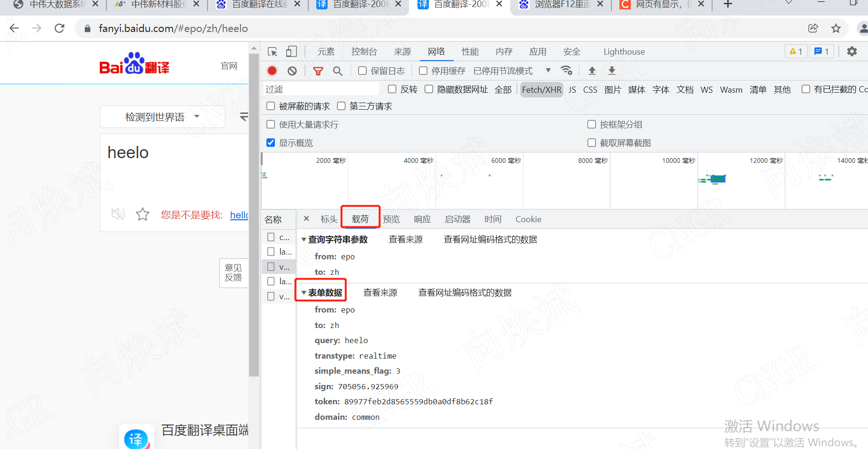Switch to 来源 sources tab
This screenshot has height=449, width=868.
402,52
